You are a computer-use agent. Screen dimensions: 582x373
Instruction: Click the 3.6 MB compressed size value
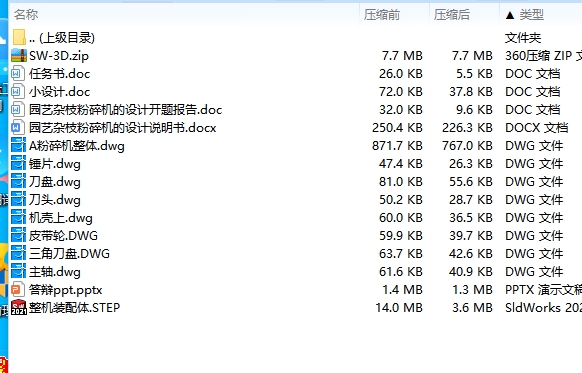pos(472,308)
